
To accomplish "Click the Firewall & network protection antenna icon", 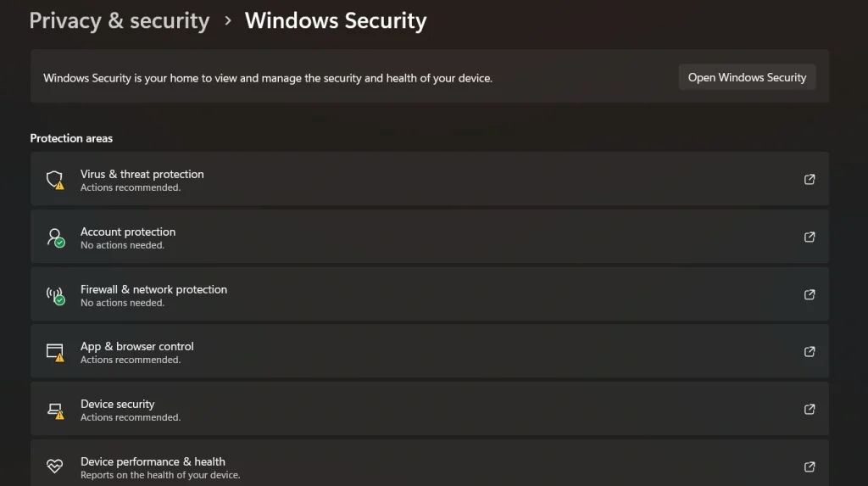I will coord(55,295).
